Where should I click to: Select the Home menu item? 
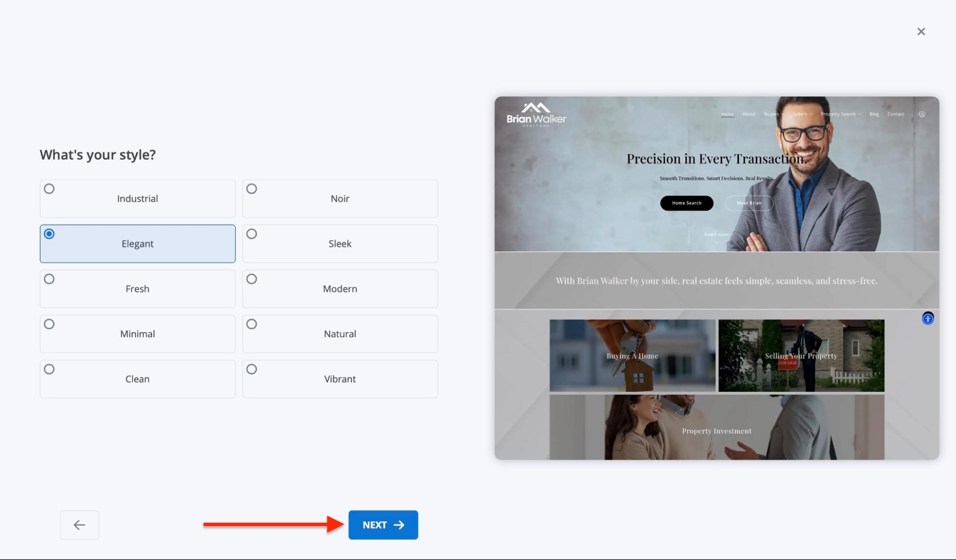[727, 114]
